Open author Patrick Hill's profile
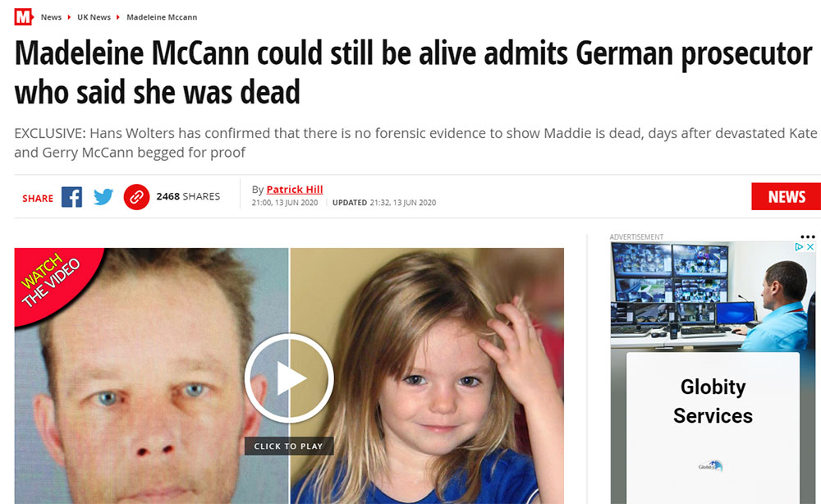 pos(294,190)
